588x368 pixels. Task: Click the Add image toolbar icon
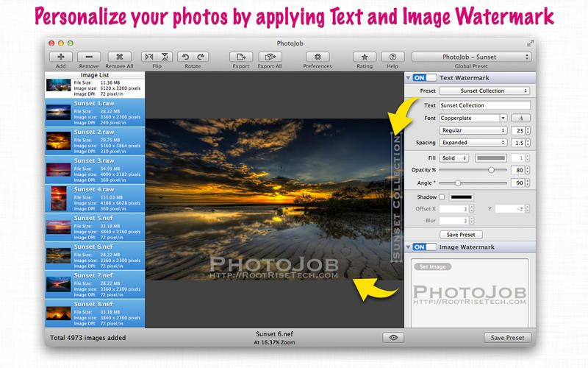(60, 57)
